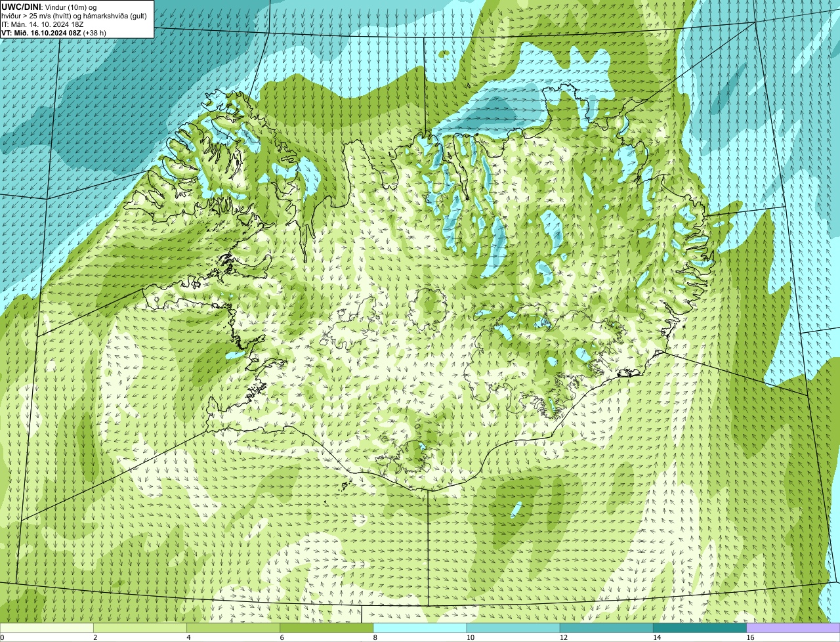This screenshot has width=840, height=642.
Task: Click the legend label '10'
Action: coord(470,637)
